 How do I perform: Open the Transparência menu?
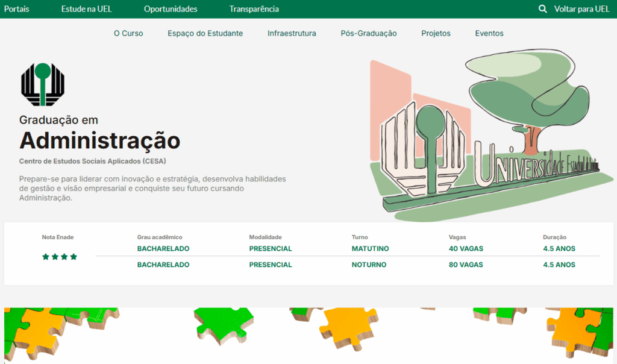(254, 9)
